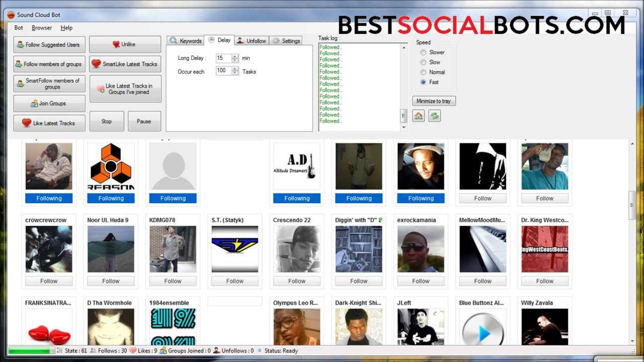The image size is (644, 362).
Task: Click the Task log scroll down arrow
Action: tap(403, 128)
